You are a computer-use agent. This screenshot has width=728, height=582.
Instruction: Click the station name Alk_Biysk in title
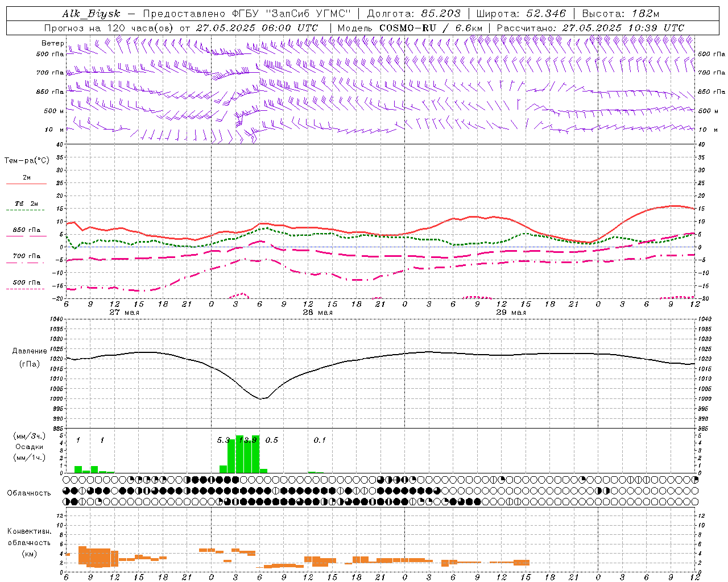click(x=91, y=14)
